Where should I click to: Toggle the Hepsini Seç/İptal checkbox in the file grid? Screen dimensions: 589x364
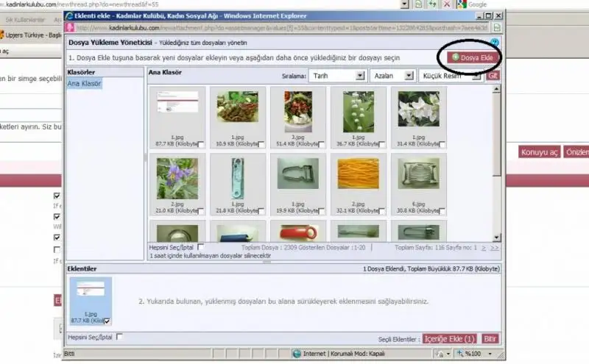pos(201,248)
